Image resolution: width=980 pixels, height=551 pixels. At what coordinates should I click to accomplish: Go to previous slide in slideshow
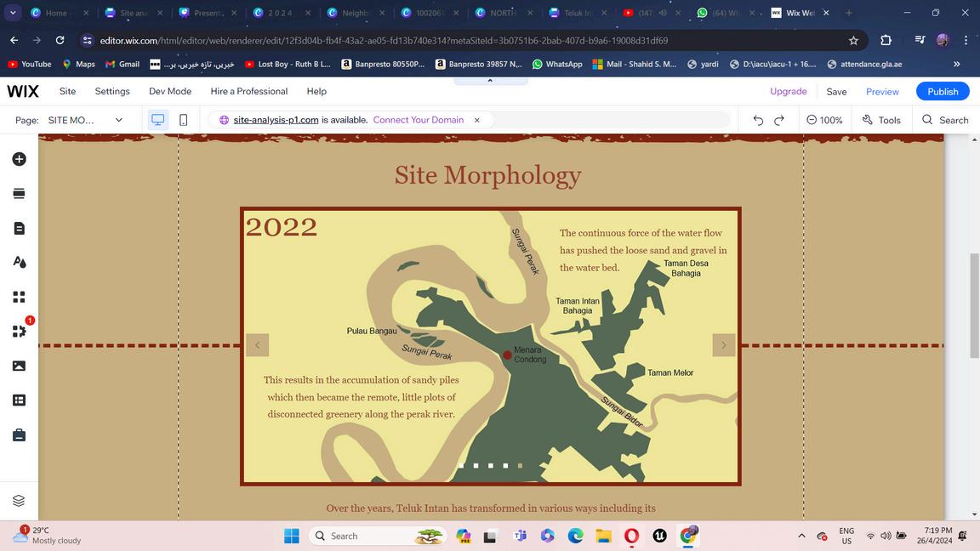[258, 345]
